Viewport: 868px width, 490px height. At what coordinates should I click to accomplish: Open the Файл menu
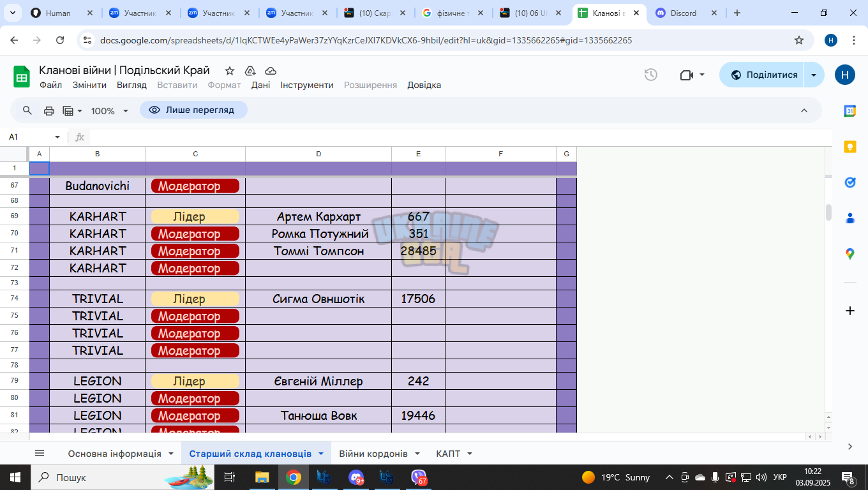(51, 85)
